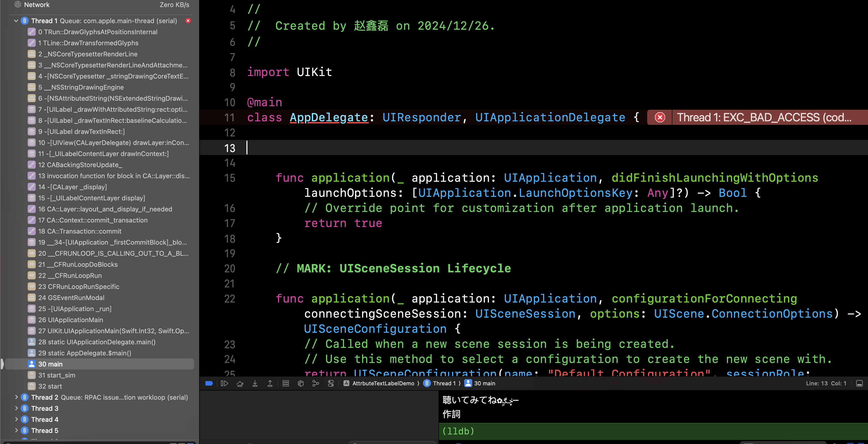The height and width of the screenshot is (444, 868).
Task: Click the Step Over debug icon
Action: (x=240, y=383)
